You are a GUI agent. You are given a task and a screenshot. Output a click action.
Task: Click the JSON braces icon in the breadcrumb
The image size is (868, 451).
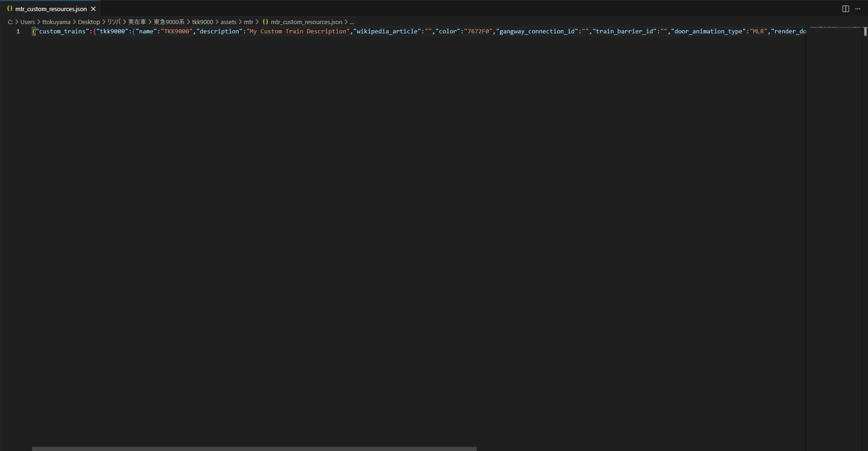click(265, 22)
